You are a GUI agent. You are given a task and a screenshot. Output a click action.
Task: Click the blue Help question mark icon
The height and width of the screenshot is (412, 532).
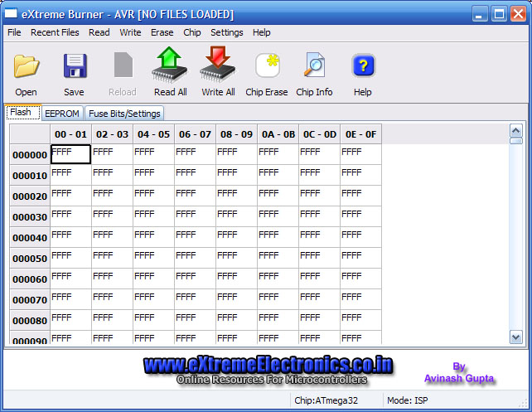tap(364, 65)
